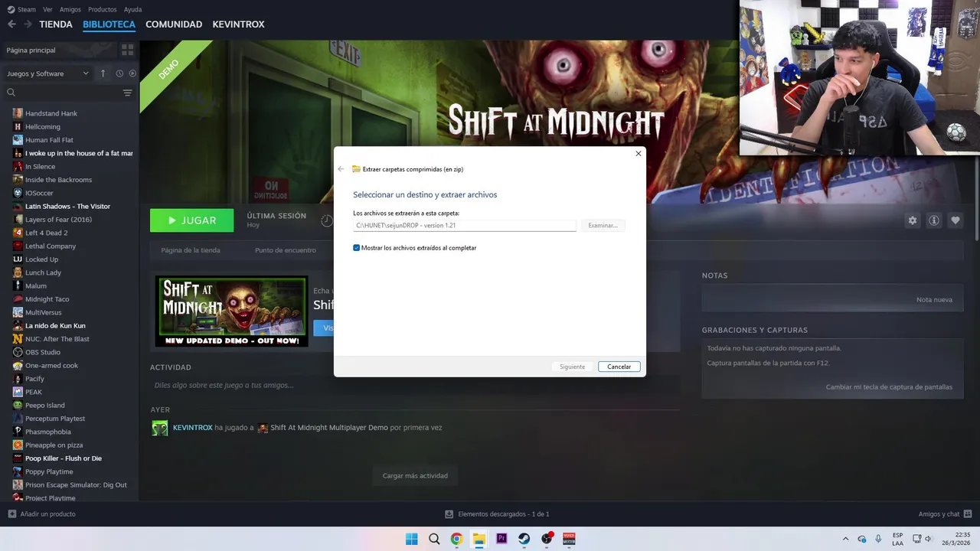This screenshot has width=980, height=551.
Task: Click the Examinar button
Action: (603, 226)
